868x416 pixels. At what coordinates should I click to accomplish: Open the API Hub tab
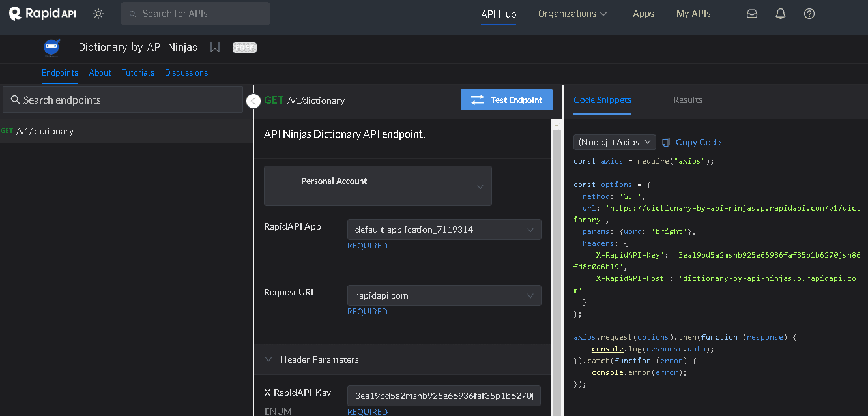tap(499, 14)
